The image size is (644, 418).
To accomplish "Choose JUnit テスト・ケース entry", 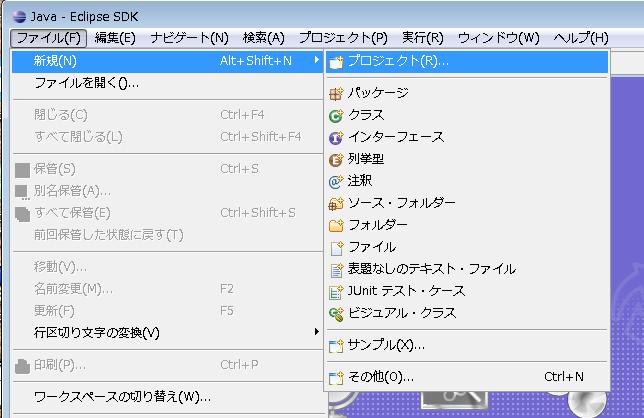I will (x=467, y=291).
